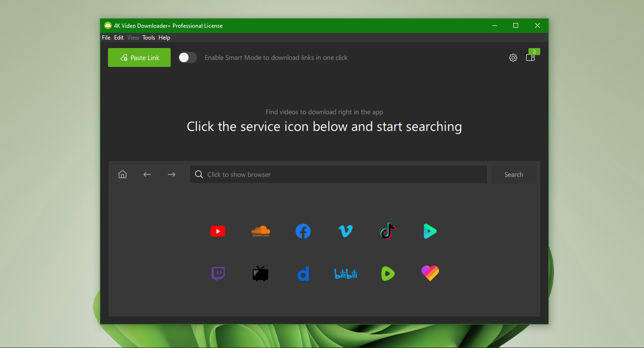
Task: Click the 4K Video Downloader title bar logo
Action: pos(108,25)
